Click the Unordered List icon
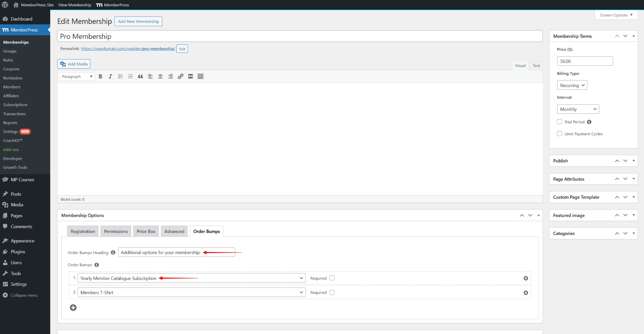This screenshot has width=644, height=334. pyautogui.click(x=120, y=76)
